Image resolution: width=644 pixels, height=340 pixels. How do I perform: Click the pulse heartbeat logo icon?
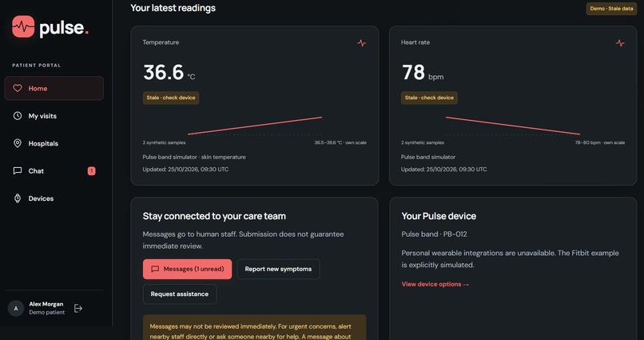(23, 26)
